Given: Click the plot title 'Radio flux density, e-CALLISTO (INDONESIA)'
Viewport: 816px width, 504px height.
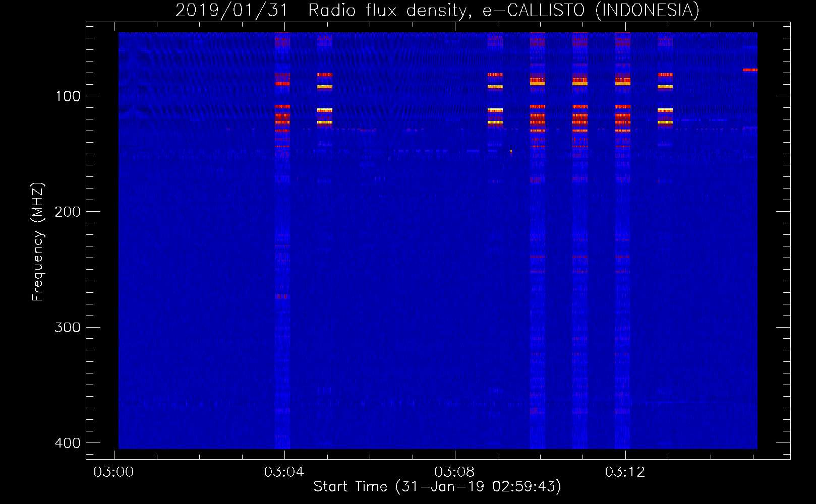Looking at the screenshot, I should click(504, 11).
